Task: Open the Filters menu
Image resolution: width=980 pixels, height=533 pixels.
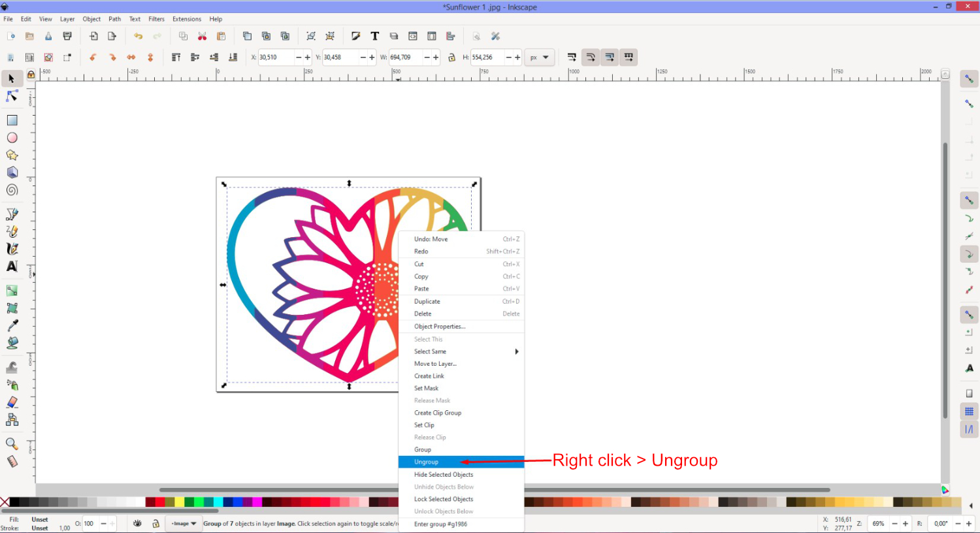Action: (156, 18)
